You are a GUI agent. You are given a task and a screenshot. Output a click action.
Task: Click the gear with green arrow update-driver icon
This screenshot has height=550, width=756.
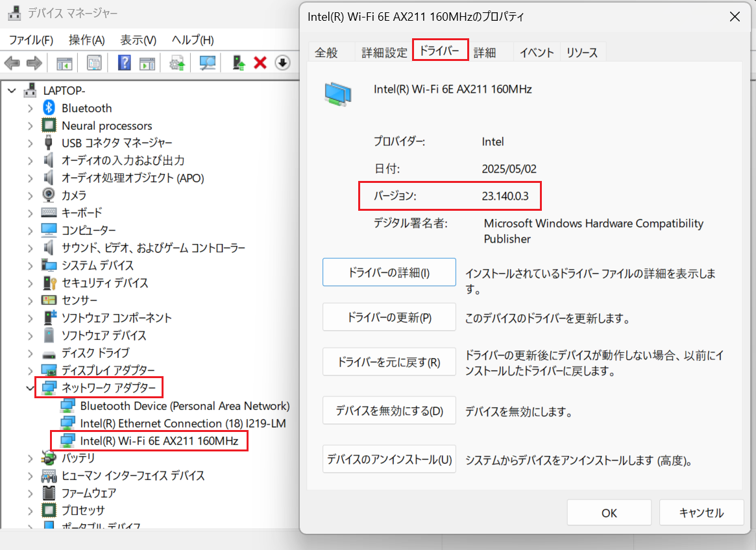(x=177, y=63)
